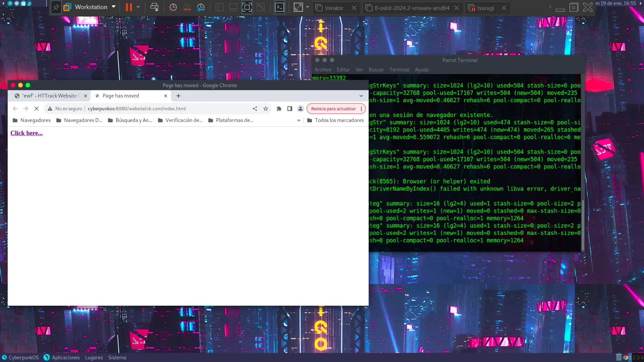
Task: Toggle the thumbnail bar icon in the VMware toolbar
Action: coord(233,7)
